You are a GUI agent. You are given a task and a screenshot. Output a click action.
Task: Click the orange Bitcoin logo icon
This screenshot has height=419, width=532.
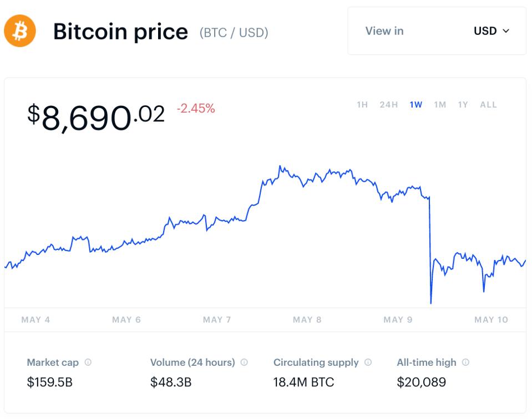point(20,30)
